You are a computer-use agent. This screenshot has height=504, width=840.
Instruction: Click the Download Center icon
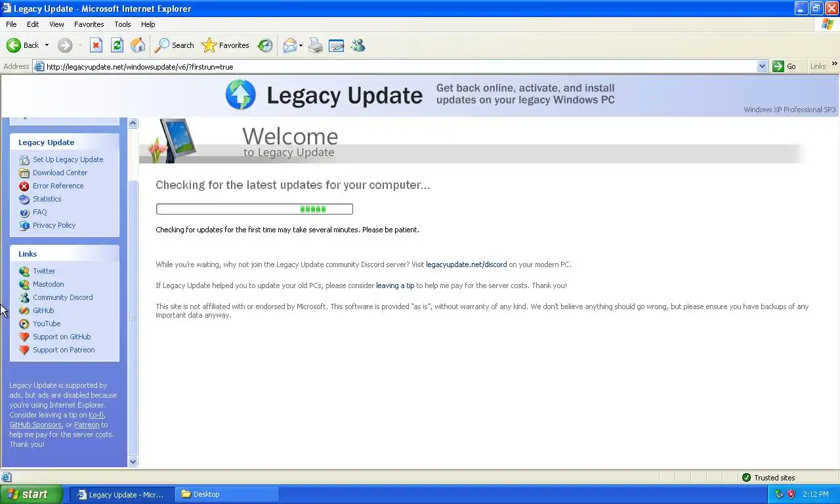(24, 173)
